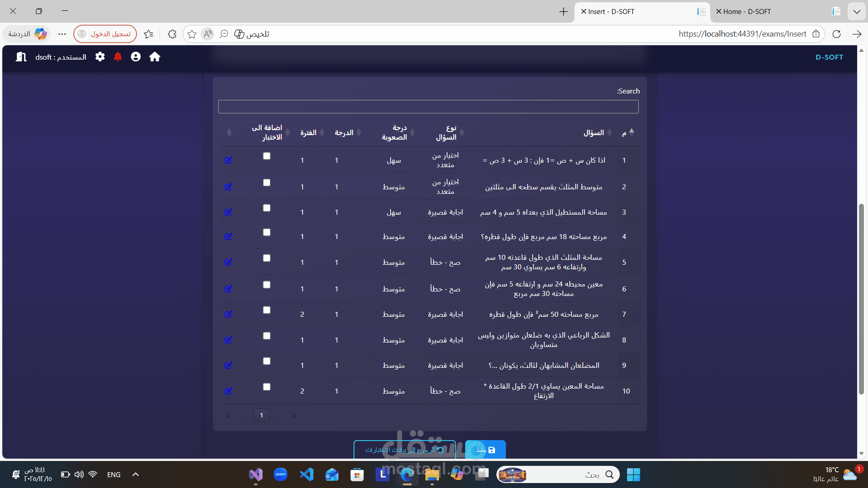
Task: Click inside the Search input field
Action: tap(428, 107)
